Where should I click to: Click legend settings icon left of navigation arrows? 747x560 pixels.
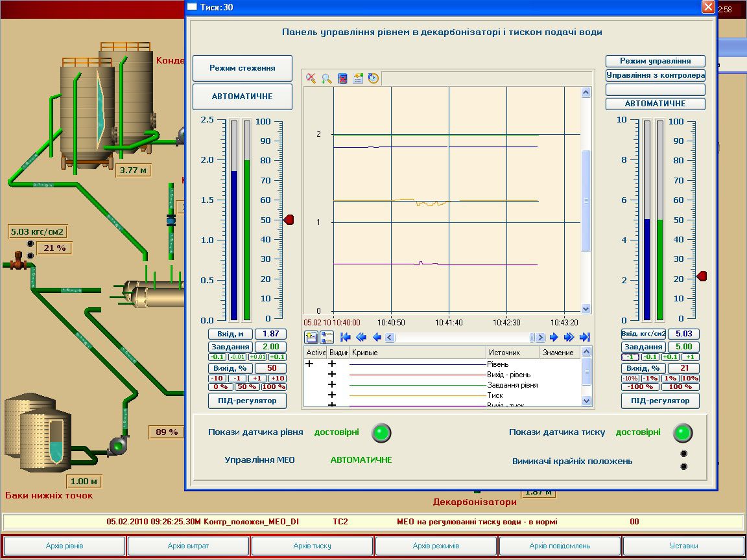(311, 336)
